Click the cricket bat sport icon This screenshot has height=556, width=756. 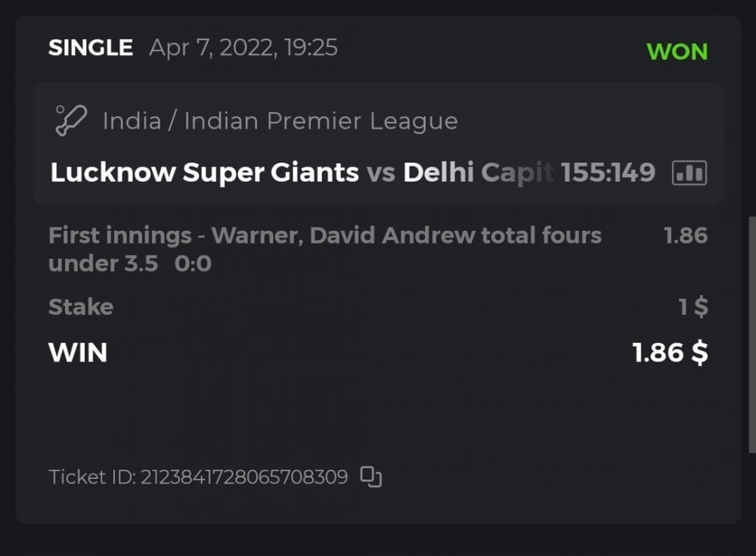click(x=71, y=120)
